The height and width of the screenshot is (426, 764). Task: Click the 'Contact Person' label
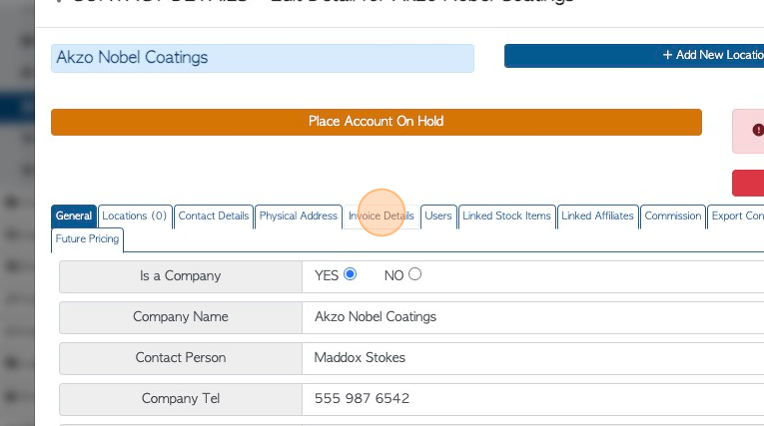click(181, 358)
